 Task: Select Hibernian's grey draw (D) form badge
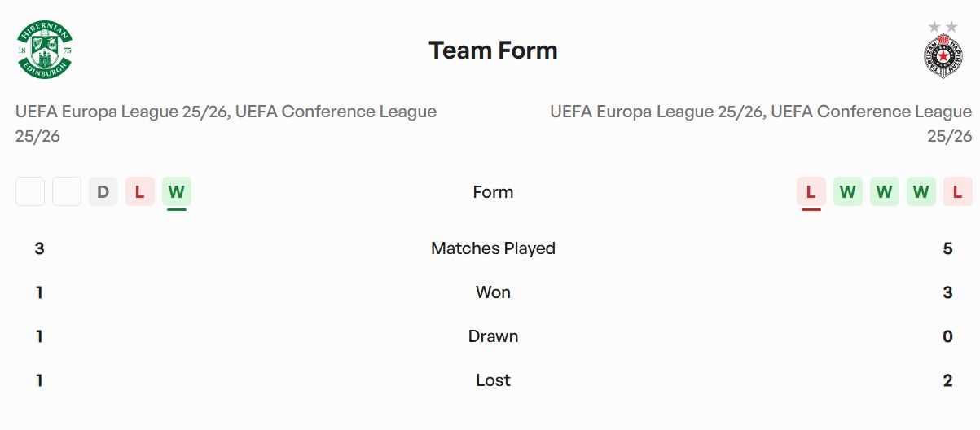tap(103, 192)
